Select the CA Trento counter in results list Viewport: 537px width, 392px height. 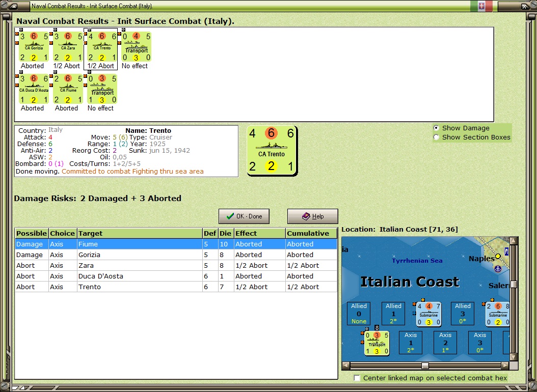[x=102, y=46]
